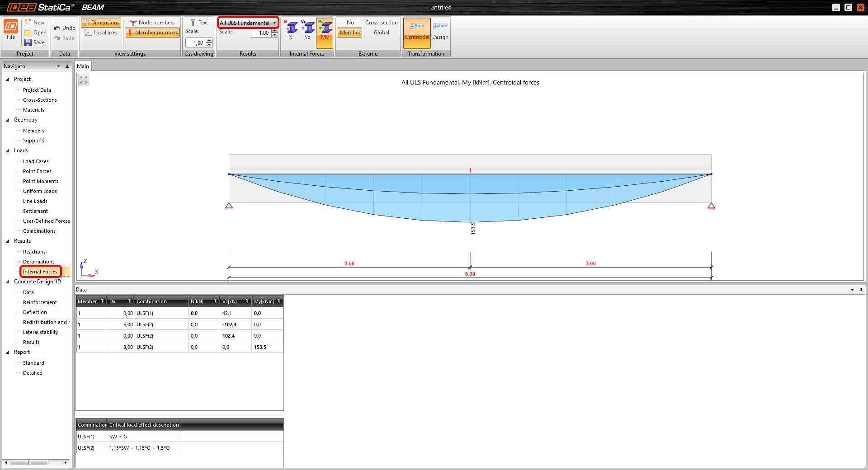Image resolution: width=868 pixels, height=470 pixels.
Task: Open Reactions in the navigator
Action: (x=34, y=252)
